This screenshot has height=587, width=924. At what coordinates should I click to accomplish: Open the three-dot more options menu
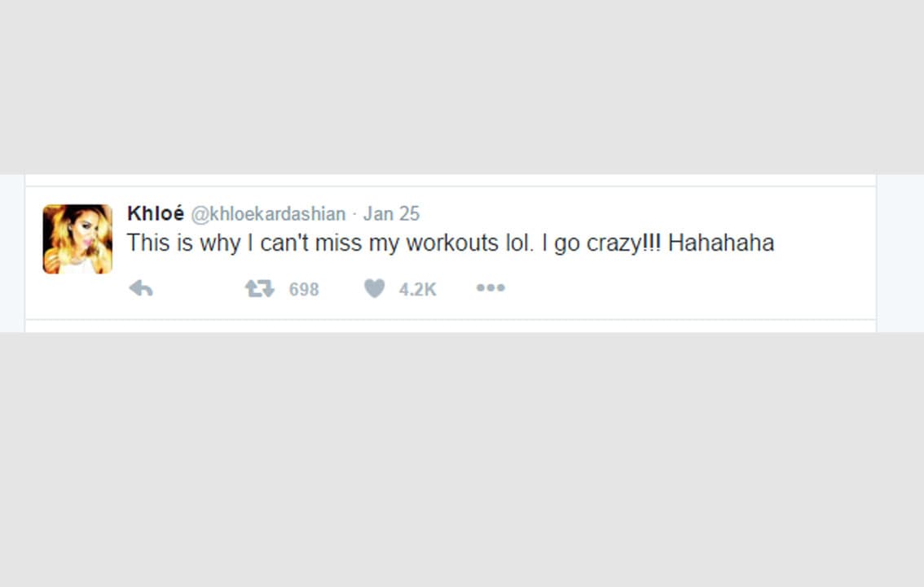click(x=491, y=288)
